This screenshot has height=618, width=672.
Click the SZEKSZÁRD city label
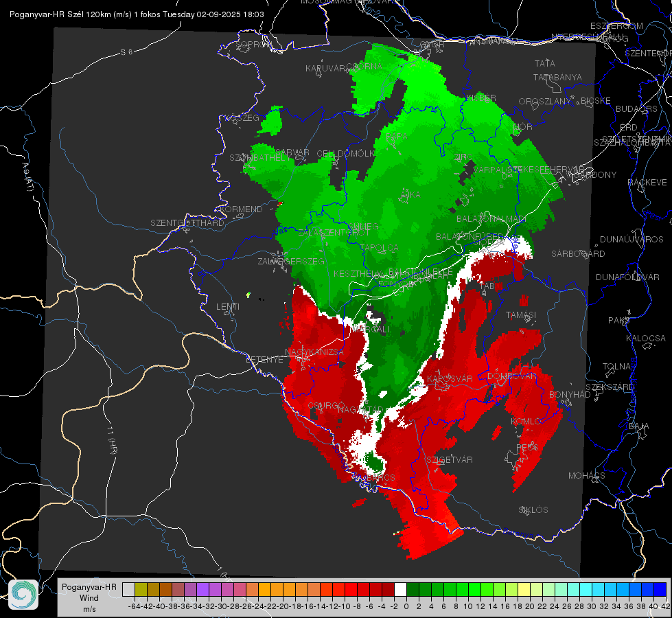click(610, 387)
